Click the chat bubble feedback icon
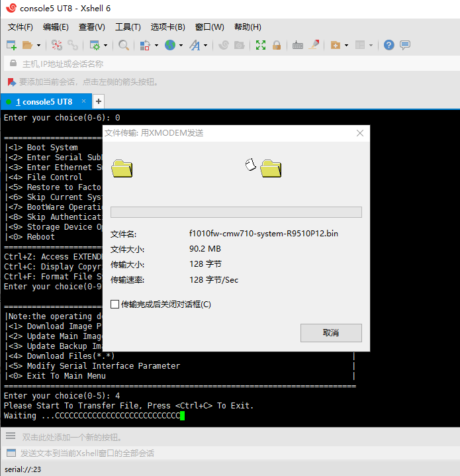Screen dimensions: 460x476 [x=405, y=45]
